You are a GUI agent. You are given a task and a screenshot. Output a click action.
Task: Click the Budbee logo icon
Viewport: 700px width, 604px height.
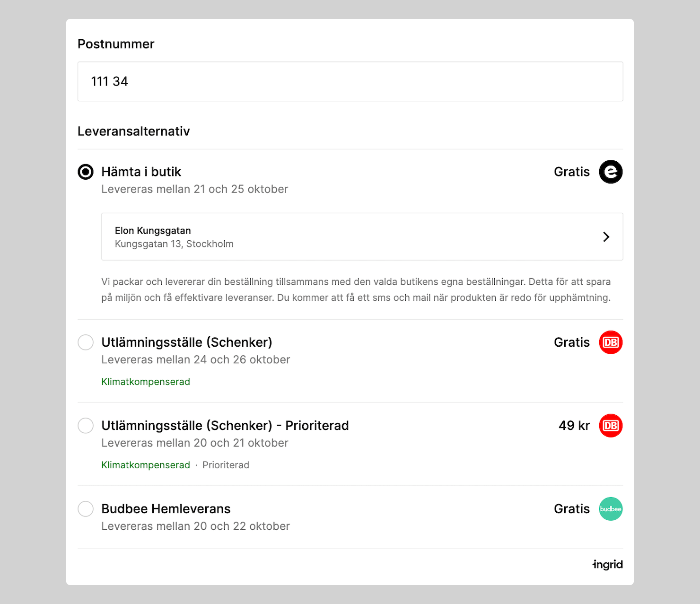tap(611, 509)
